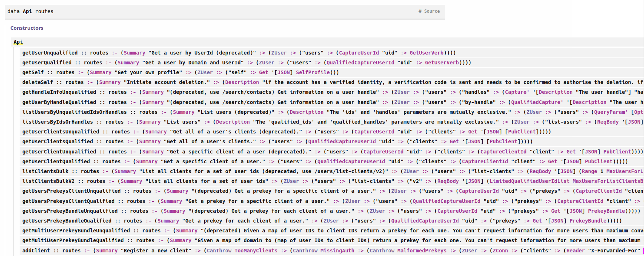Viewport: 644px width, 256px height.
Task: Open LimitedQualifiedUserIdList link in listClientsBulkV2 row
Action: [529, 181]
